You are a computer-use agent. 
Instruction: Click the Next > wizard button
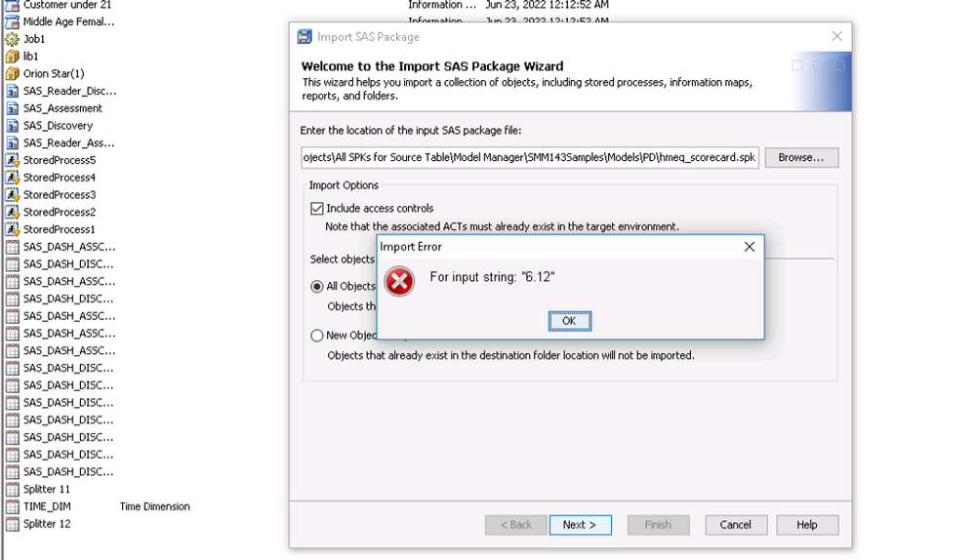coord(580,525)
